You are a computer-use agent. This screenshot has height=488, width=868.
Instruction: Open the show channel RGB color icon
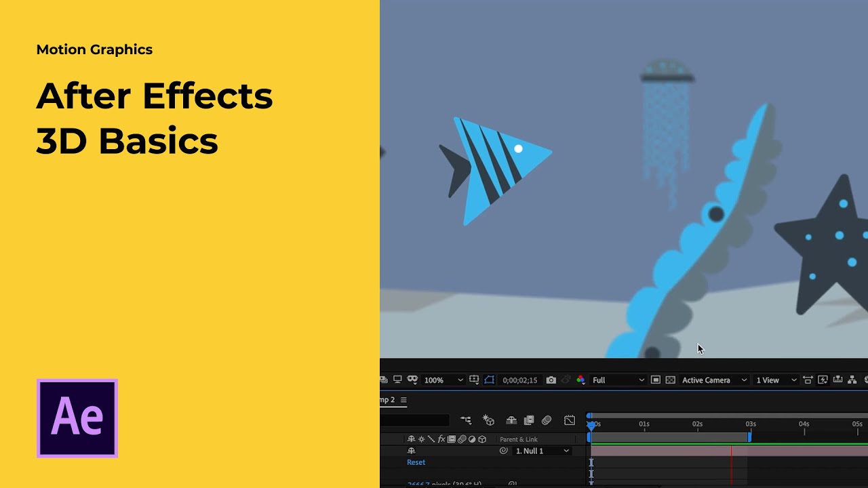pyautogui.click(x=580, y=380)
